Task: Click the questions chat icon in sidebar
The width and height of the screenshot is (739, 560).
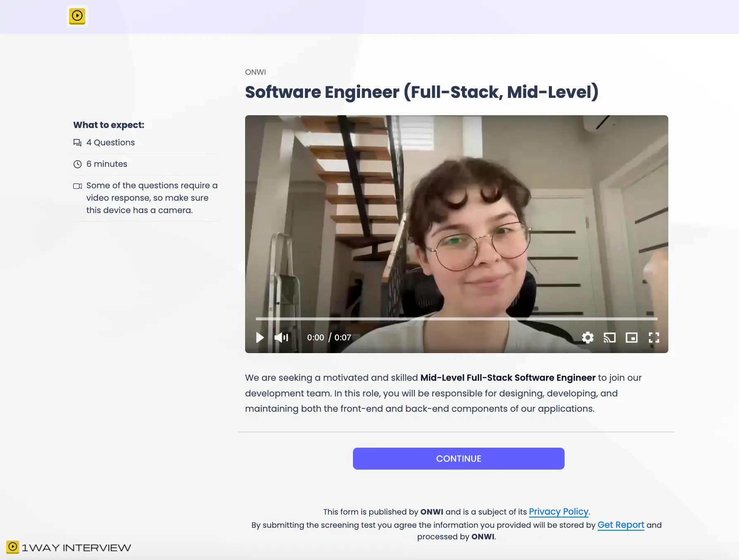Action: (x=77, y=142)
